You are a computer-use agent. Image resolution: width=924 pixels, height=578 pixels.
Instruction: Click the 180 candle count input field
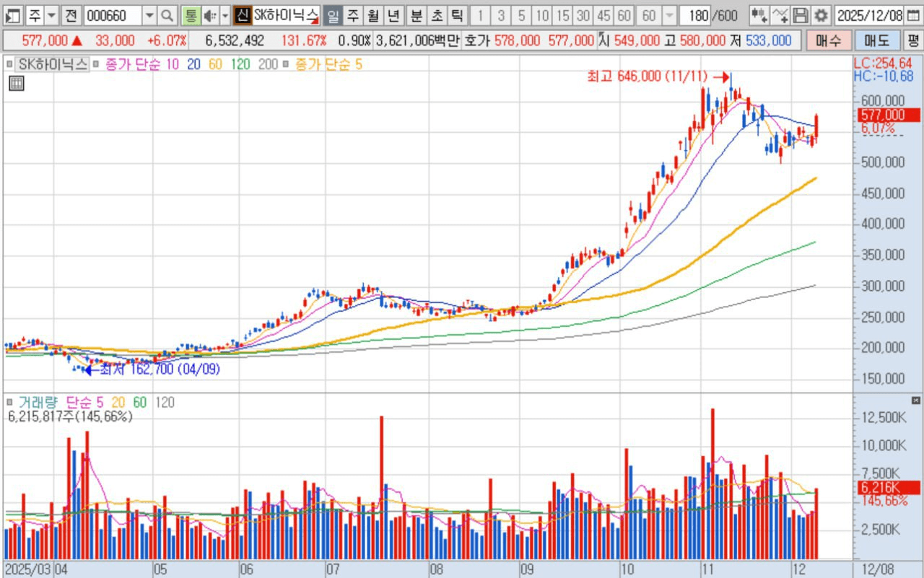coord(694,15)
